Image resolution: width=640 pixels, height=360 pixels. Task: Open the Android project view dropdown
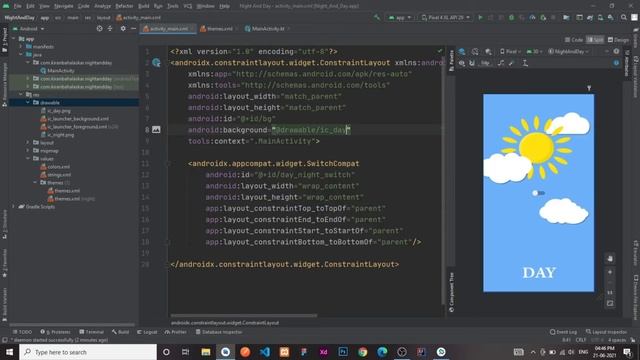point(28,29)
